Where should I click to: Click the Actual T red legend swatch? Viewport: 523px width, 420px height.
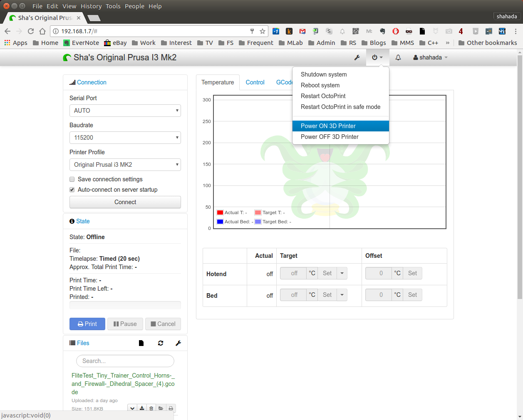tap(220, 212)
